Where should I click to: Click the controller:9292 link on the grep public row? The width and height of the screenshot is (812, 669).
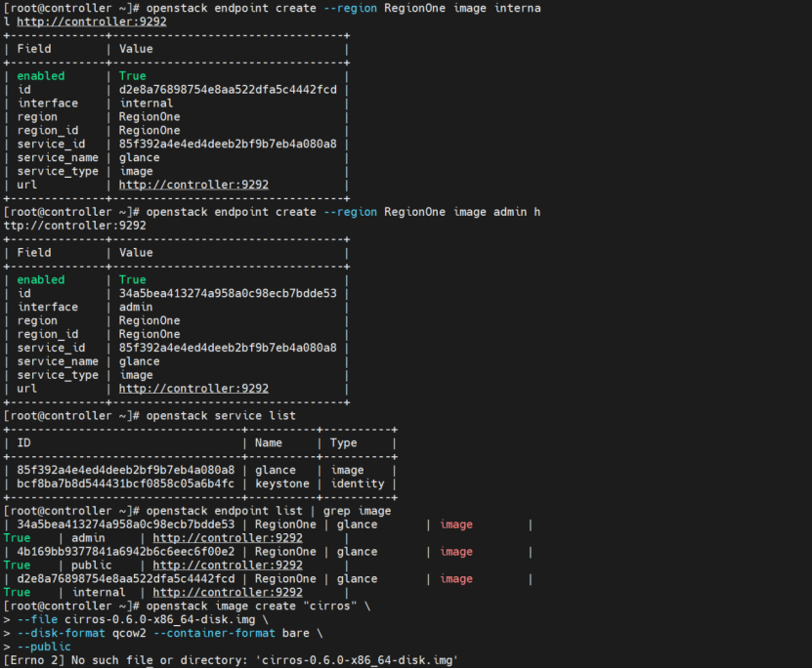228,565
